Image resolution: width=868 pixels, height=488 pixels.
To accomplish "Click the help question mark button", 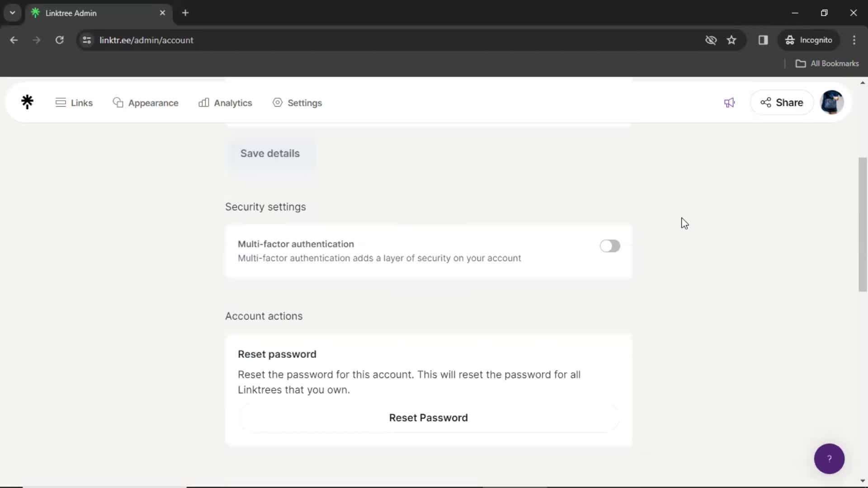I will pyautogui.click(x=829, y=458).
